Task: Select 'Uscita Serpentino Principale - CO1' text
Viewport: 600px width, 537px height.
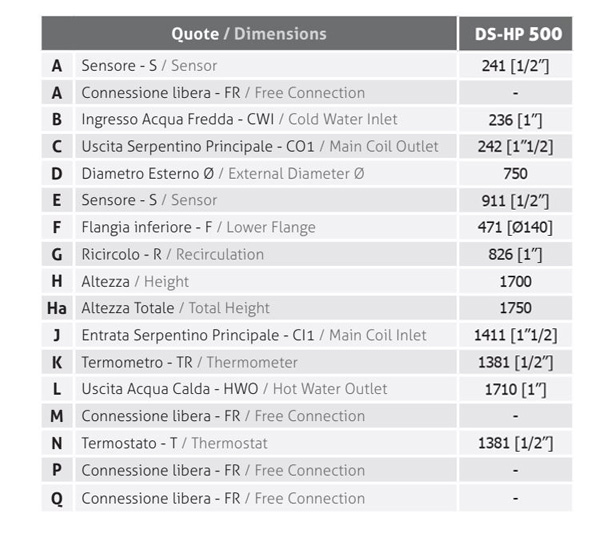Action: (198, 147)
